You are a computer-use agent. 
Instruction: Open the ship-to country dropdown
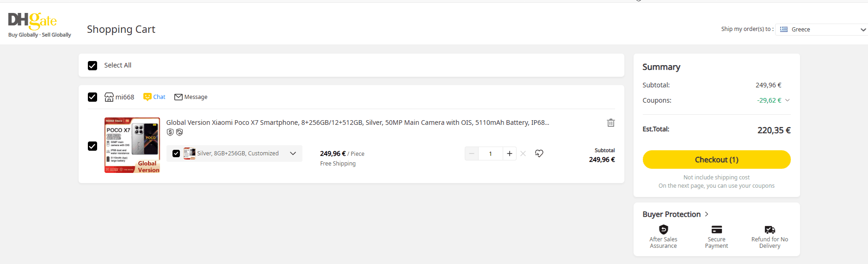tap(822, 29)
